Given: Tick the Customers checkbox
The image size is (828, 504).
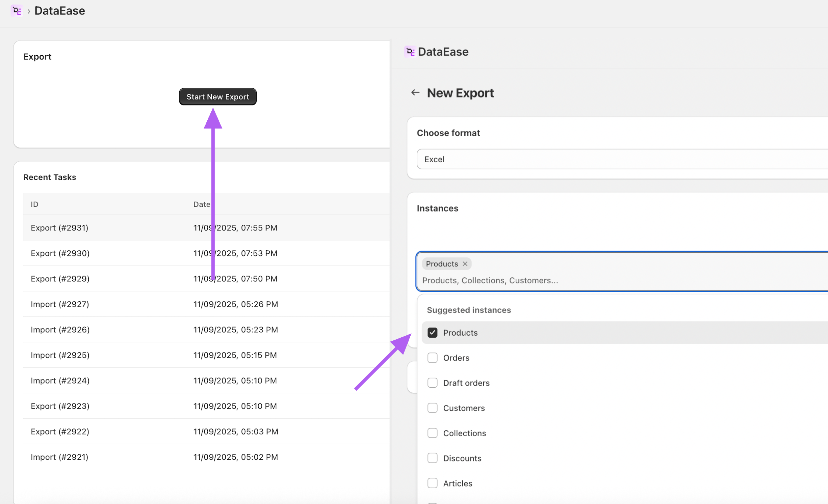Looking at the screenshot, I should point(432,408).
